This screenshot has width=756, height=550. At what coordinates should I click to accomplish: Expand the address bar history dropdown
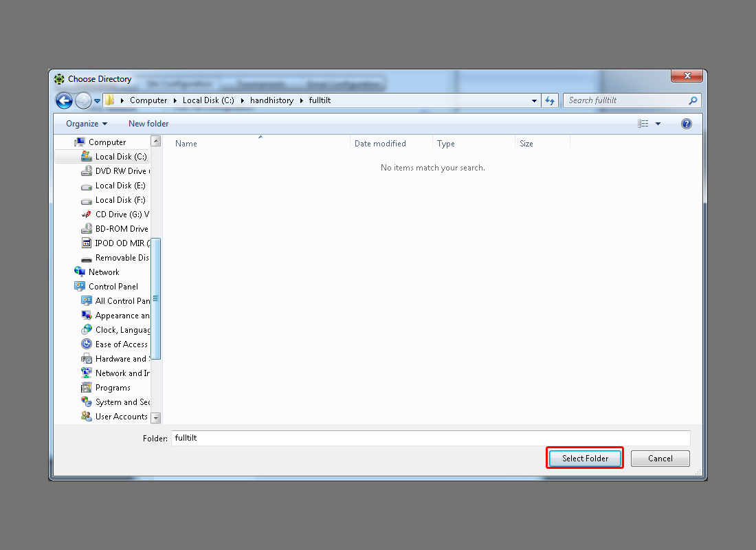point(534,100)
